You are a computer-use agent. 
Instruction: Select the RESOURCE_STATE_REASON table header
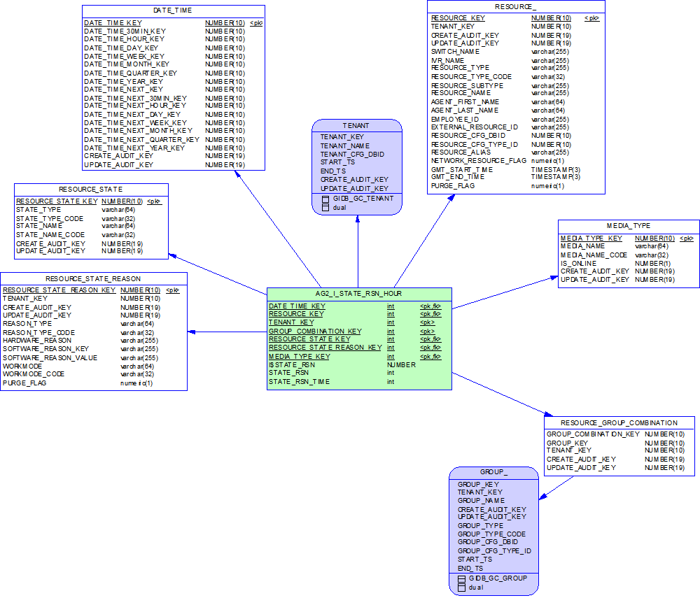pyautogui.click(x=93, y=278)
